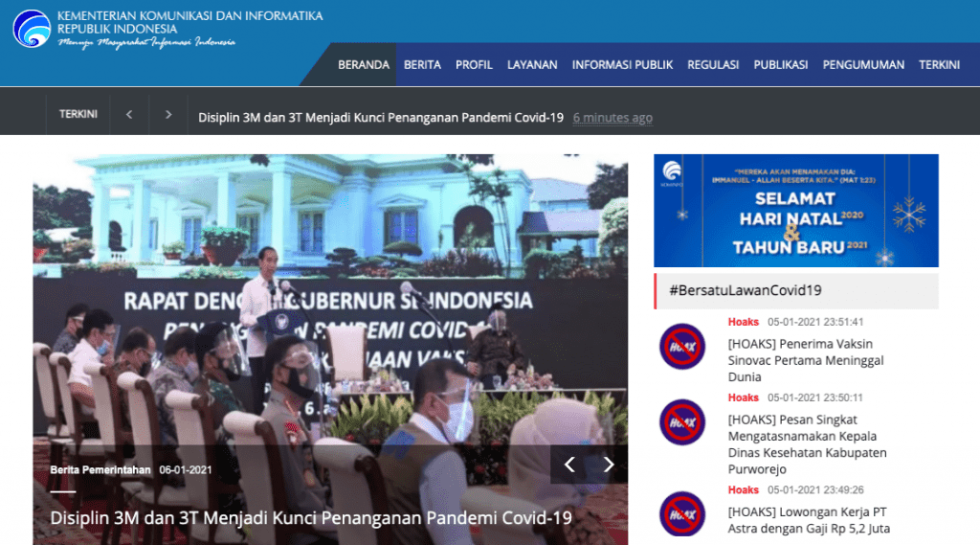Open ticker headline Disiplin 3M dan 3T

[x=380, y=118]
